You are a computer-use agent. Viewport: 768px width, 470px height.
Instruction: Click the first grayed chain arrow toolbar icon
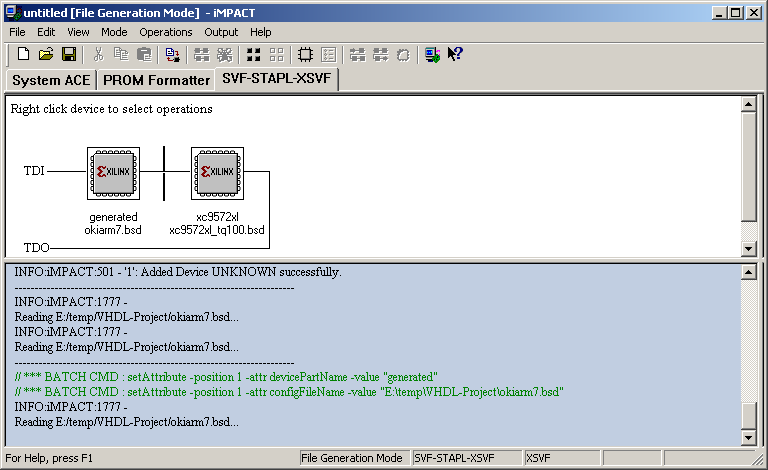pyautogui.click(x=358, y=54)
